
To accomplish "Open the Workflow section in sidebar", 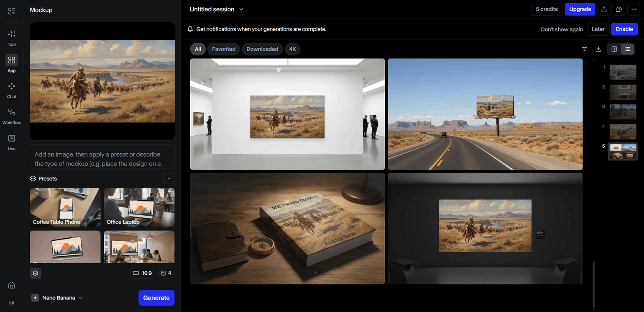I will 12,116.
